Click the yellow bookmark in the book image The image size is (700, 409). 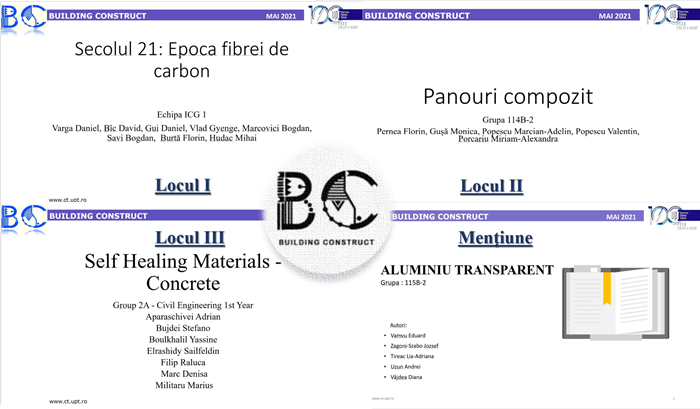pos(605,286)
